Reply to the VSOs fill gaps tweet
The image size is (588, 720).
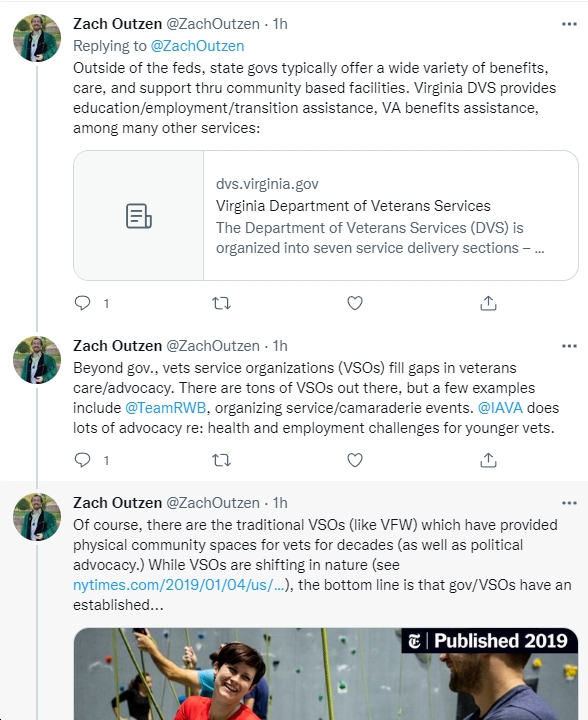click(83, 460)
